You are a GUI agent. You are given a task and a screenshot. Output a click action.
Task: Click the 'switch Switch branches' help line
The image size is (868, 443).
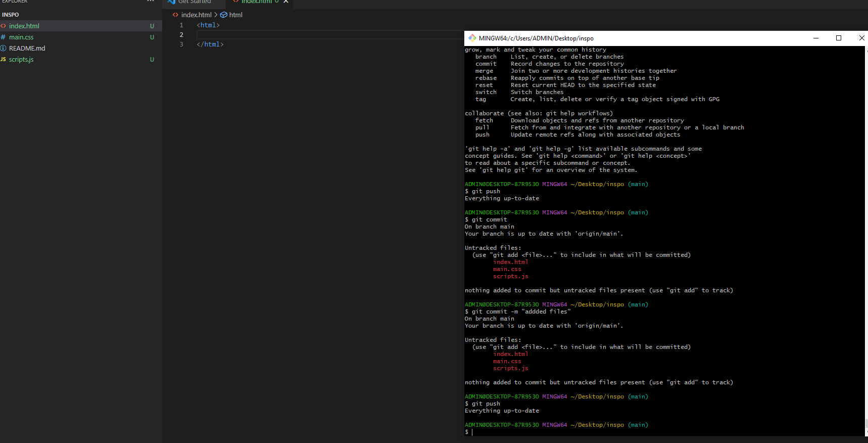tap(519, 92)
